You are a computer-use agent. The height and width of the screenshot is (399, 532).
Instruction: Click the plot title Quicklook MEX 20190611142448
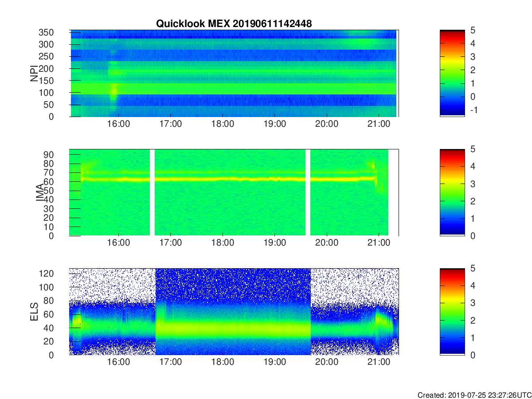(234, 24)
